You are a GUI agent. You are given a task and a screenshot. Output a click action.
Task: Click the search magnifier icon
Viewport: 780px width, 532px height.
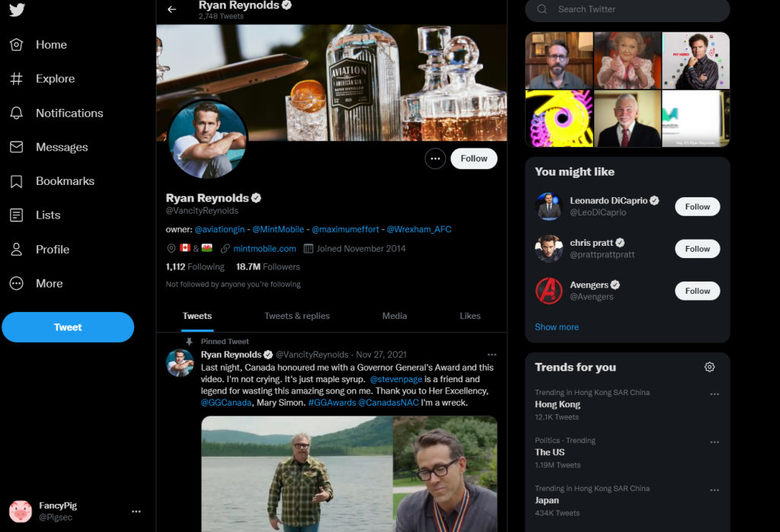(542, 9)
